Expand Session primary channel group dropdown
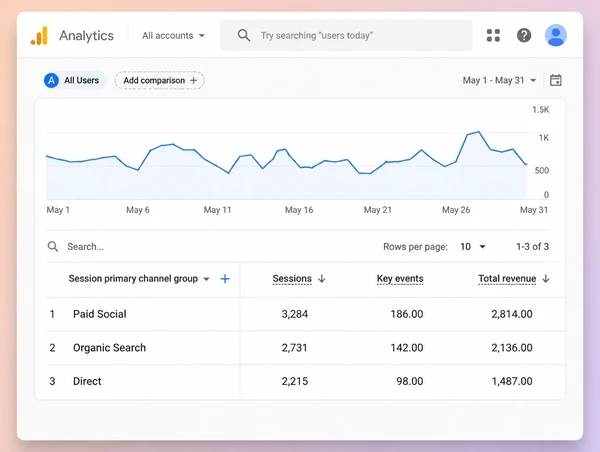The height and width of the screenshot is (452, 600). [206, 279]
